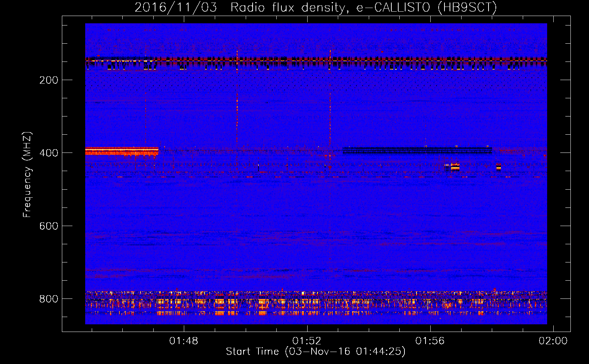Click the bright red band near 400 MHz
589x364 pixels.
122,151
